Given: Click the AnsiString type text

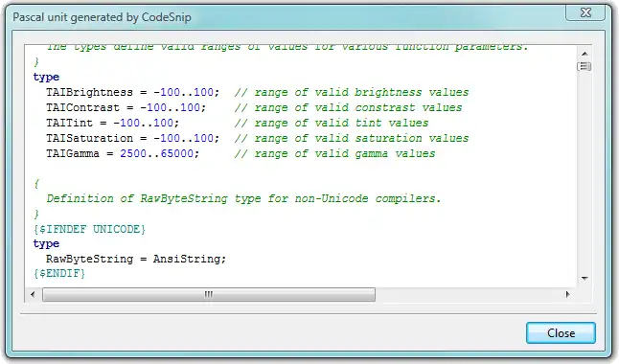Looking at the screenshot, I should tap(187, 259).
